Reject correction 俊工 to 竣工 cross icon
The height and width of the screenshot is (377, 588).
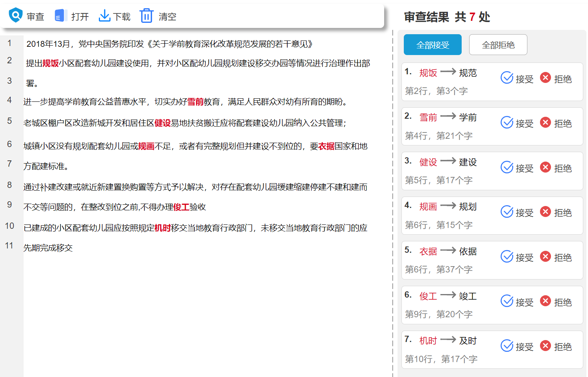coord(545,301)
